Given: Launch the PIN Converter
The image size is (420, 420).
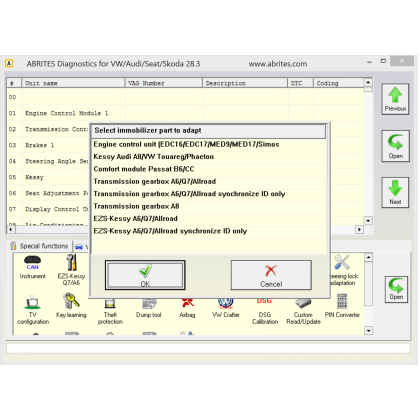Looking at the screenshot, I should (x=342, y=306).
